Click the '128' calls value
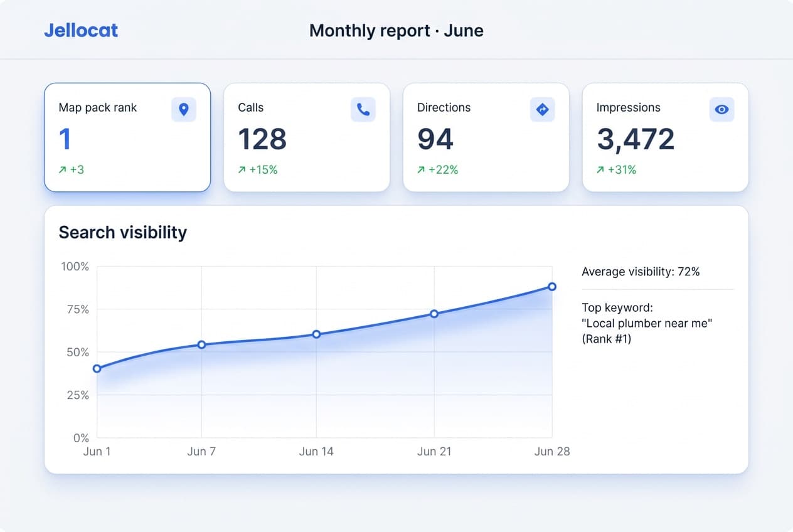Screen dimensions: 793x532 [262, 139]
